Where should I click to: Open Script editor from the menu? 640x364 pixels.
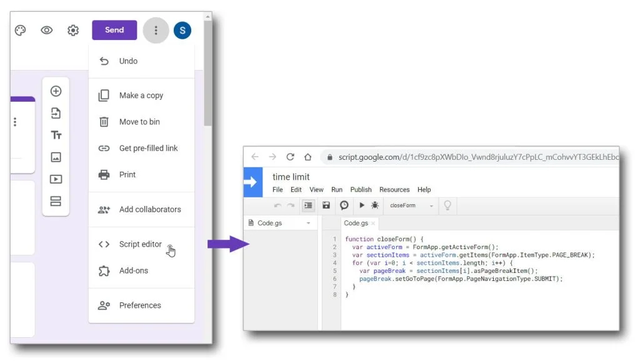(141, 244)
